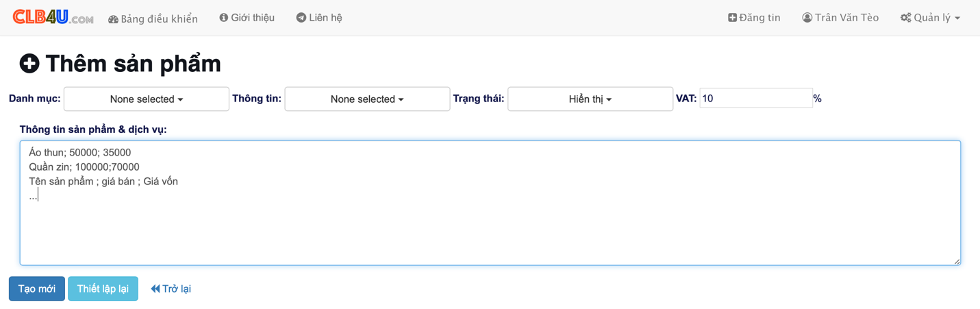Expand the Trạng thái Hiển thị dropdown

[x=590, y=99]
